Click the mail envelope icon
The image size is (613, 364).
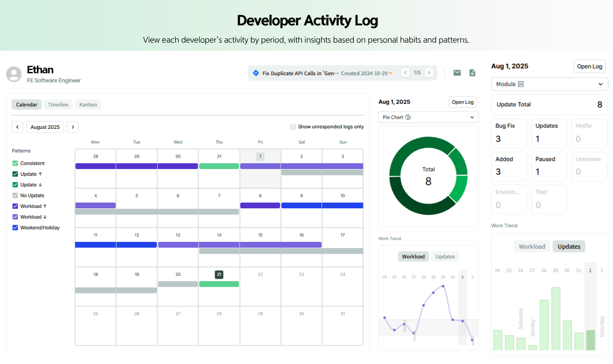tap(457, 73)
